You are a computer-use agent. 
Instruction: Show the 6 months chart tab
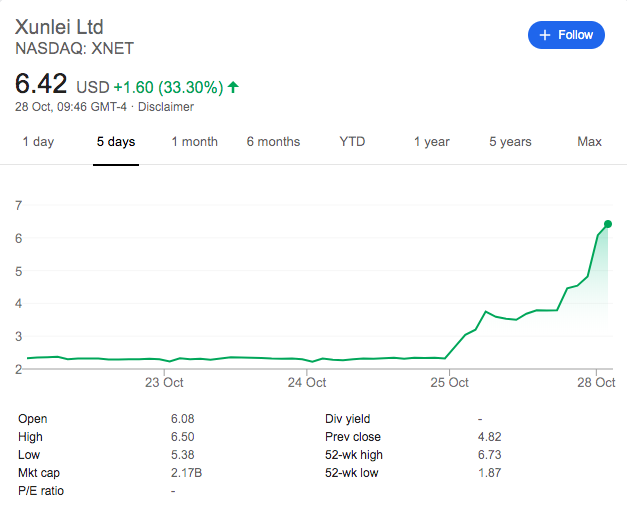[273, 142]
